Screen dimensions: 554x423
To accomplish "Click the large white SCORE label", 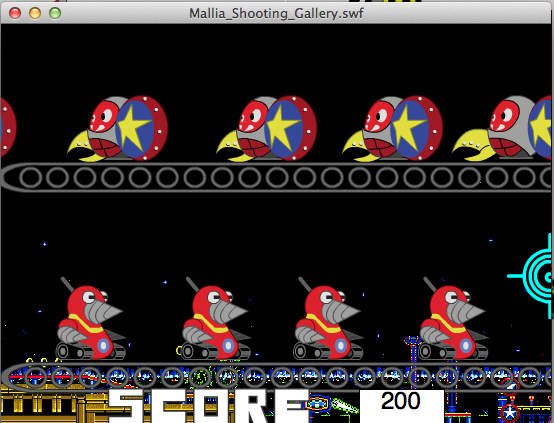I will pos(208,406).
